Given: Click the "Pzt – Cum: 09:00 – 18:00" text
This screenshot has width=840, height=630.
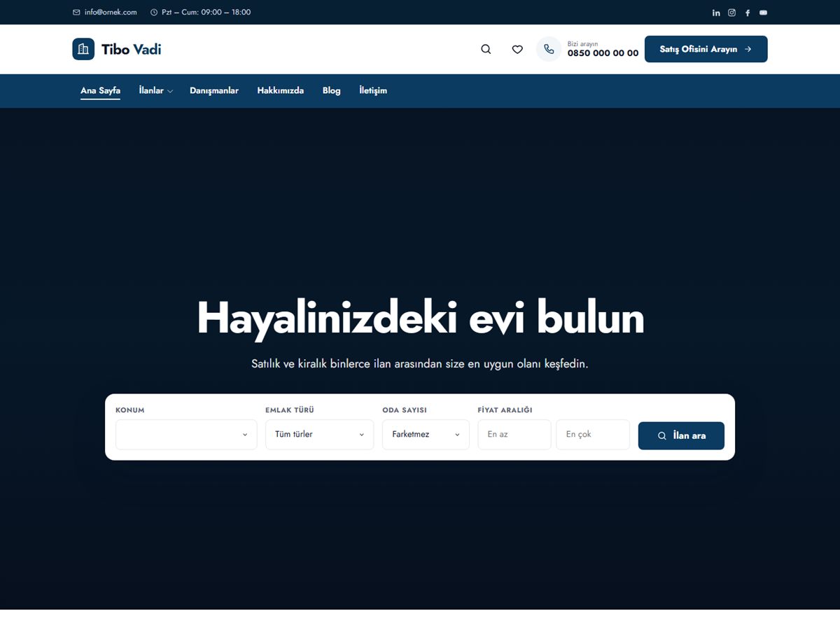Looking at the screenshot, I should [x=206, y=13].
